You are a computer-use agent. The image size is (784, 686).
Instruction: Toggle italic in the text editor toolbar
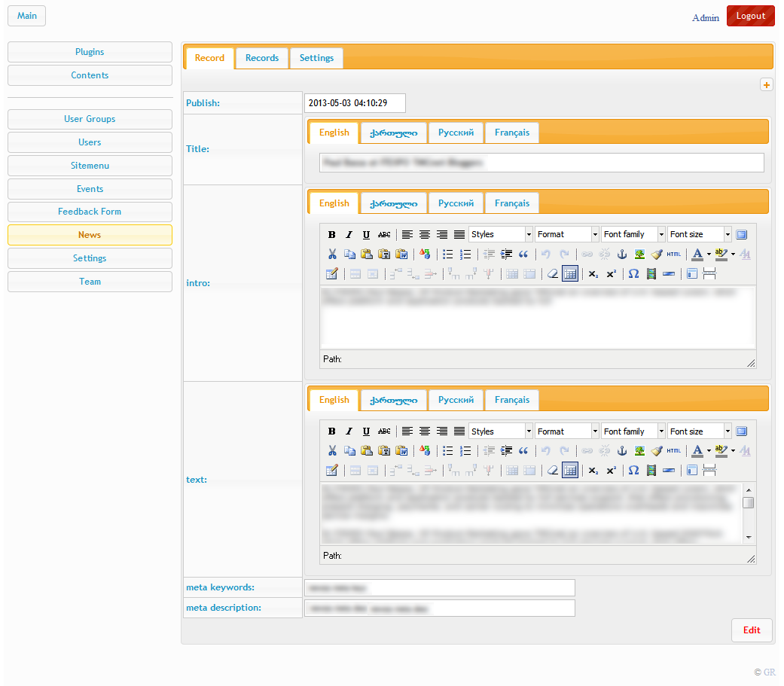[349, 431]
